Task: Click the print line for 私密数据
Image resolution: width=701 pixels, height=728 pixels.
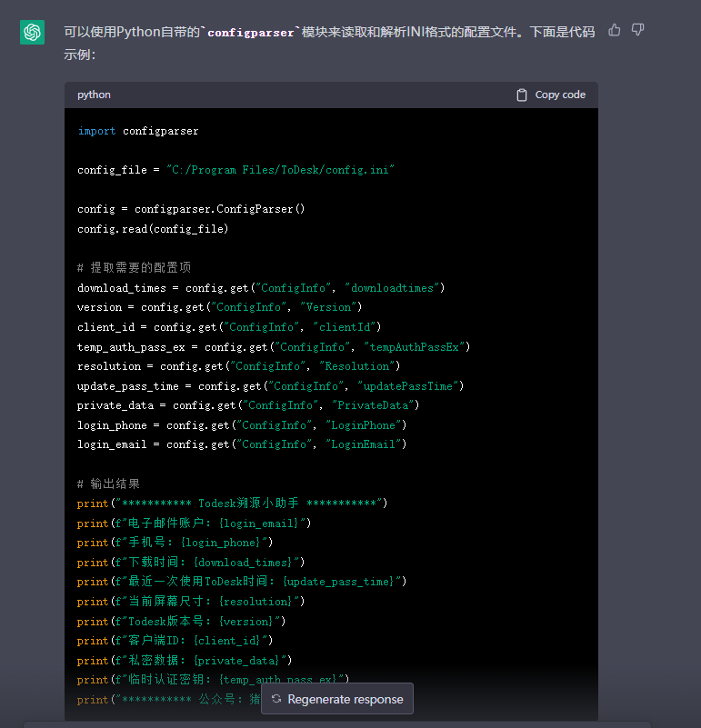Action: pyautogui.click(x=185, y=660)
